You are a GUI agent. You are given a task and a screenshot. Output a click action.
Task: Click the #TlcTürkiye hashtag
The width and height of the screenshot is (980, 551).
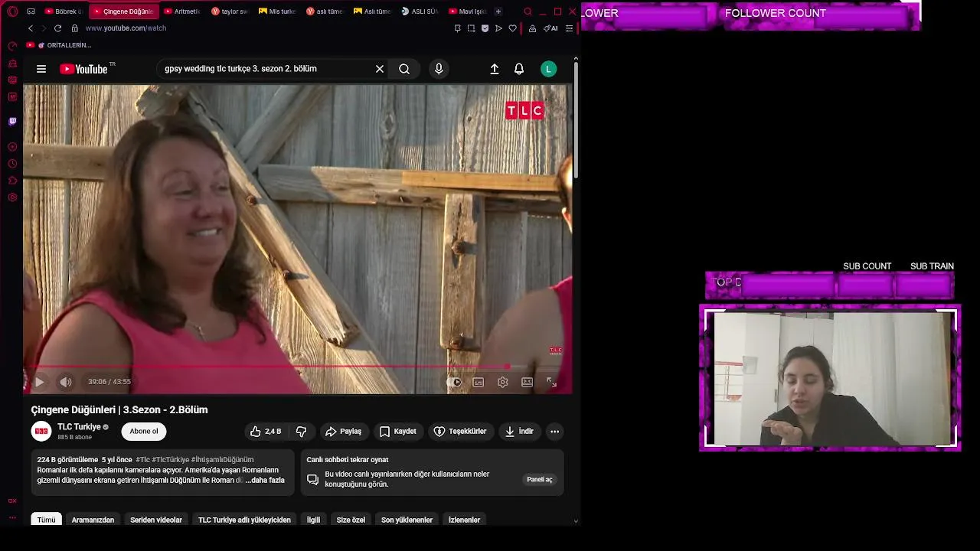point(171,460)
